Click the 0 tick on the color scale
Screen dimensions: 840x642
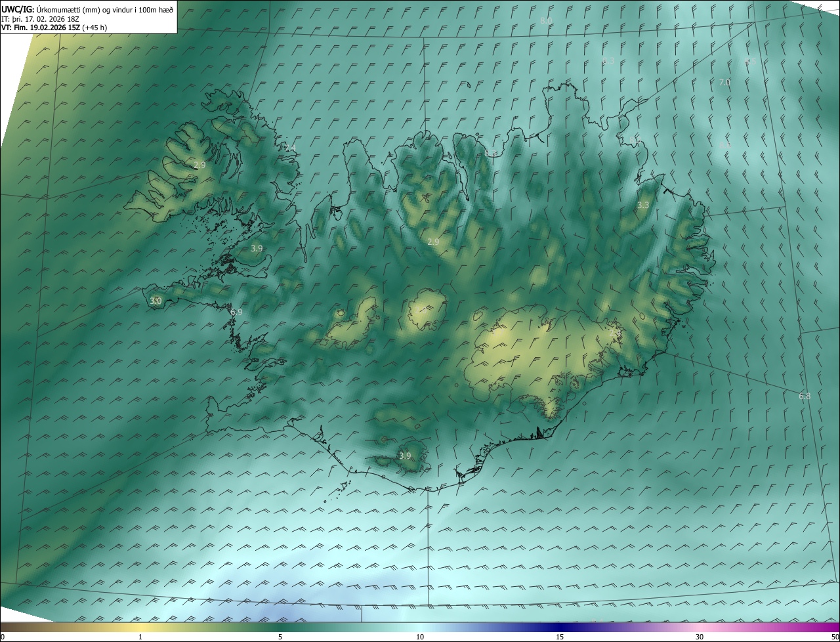click(x=3, y=637)
